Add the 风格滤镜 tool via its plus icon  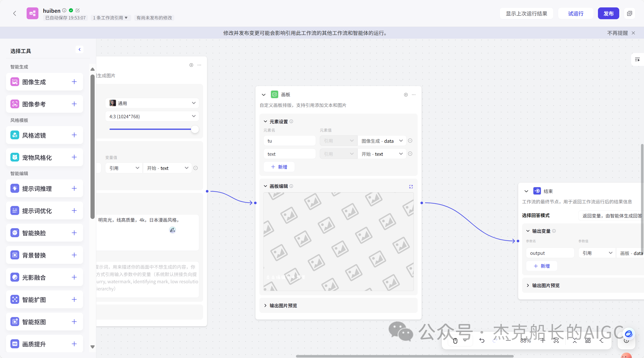pos(74,135)
